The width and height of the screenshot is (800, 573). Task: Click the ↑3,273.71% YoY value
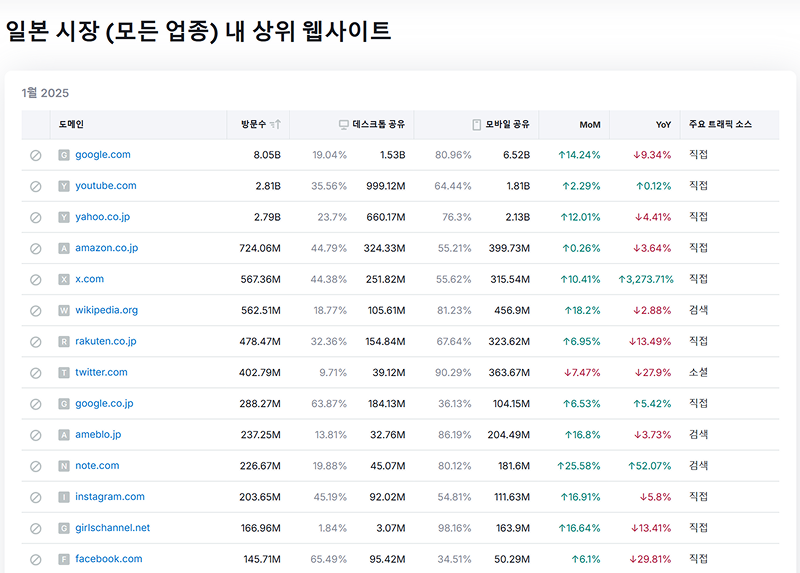pyautogui.click(x=646, y=280)
